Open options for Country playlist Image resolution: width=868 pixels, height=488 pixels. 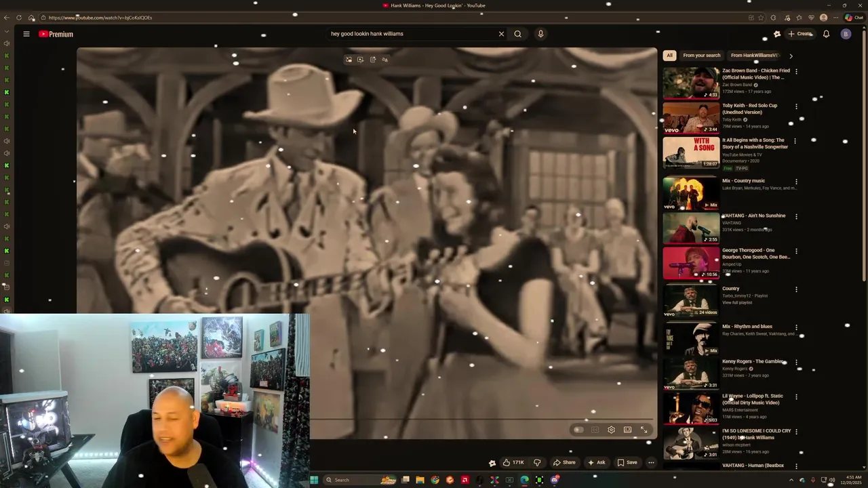coord(796,289)
